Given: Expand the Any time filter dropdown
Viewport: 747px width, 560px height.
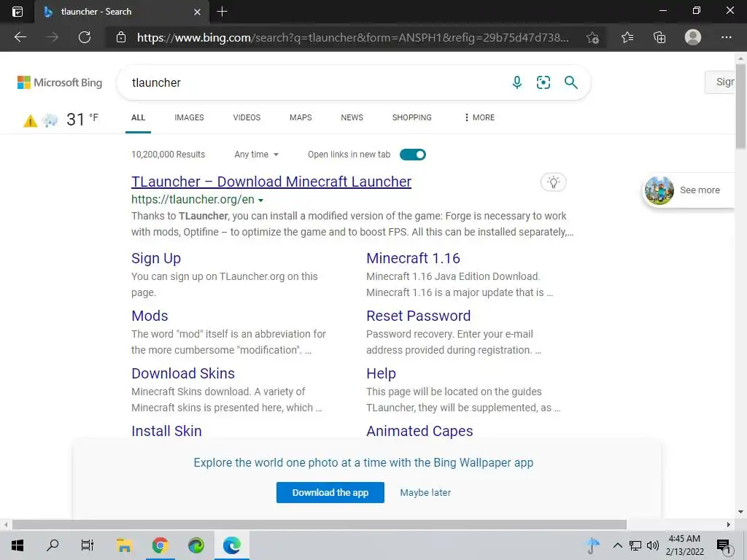Looking at the screenshot, I should click(256, 155).
